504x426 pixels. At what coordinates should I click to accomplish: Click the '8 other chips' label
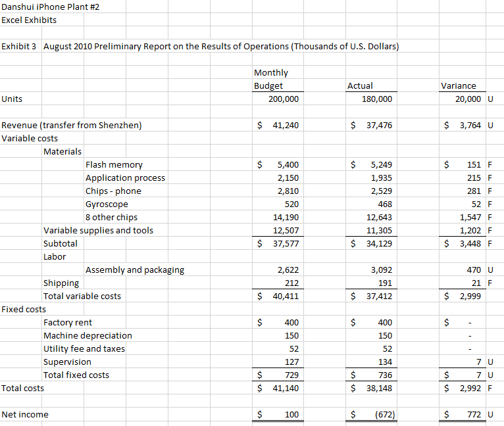pyautogui.click(x=111, y=218)
